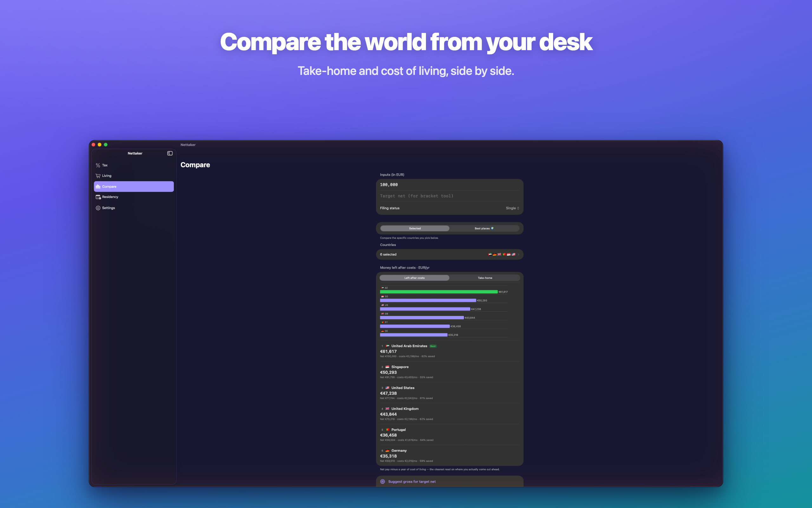Open the Living section in the sidebar
The width and height of the screenshot is (812, 508).
(134, 176)
